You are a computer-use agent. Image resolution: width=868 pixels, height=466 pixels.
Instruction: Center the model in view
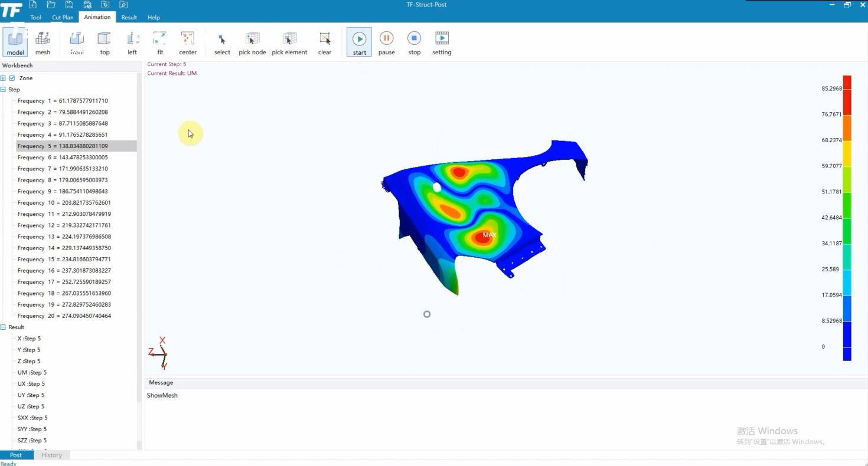pyautogui.click(x=188, y=42)
